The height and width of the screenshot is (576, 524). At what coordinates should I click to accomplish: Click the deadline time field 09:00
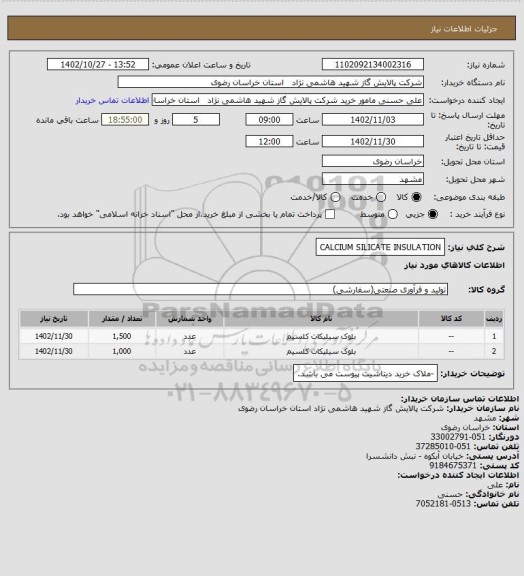point(269,120)
